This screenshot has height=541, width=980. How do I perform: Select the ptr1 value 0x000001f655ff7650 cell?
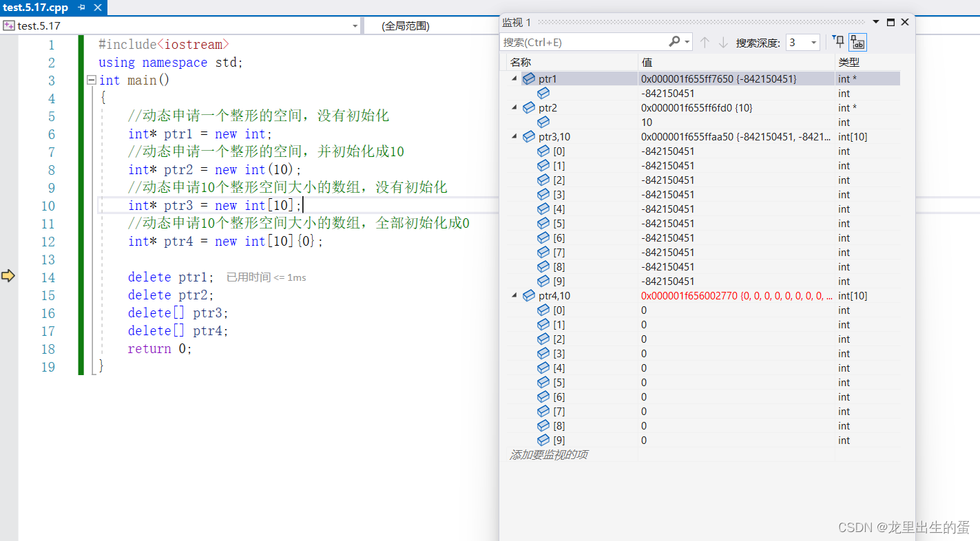[736, 78]
